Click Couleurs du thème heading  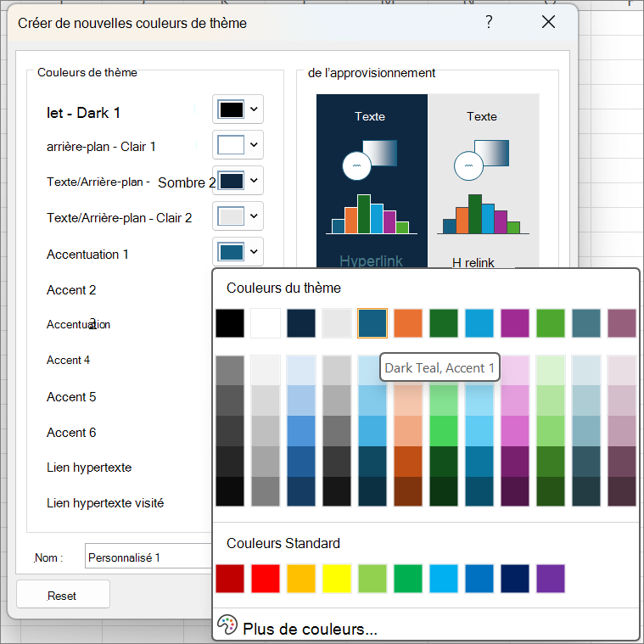click(283, 288)
